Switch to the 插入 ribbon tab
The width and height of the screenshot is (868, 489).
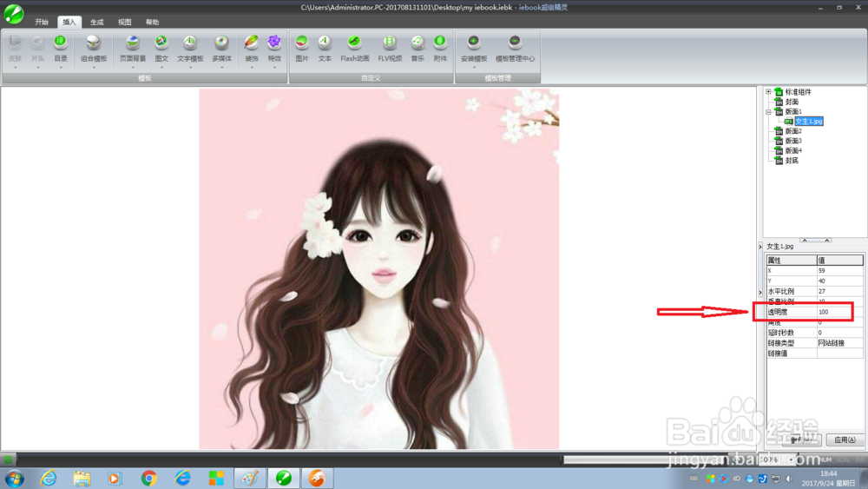[69, 23]
